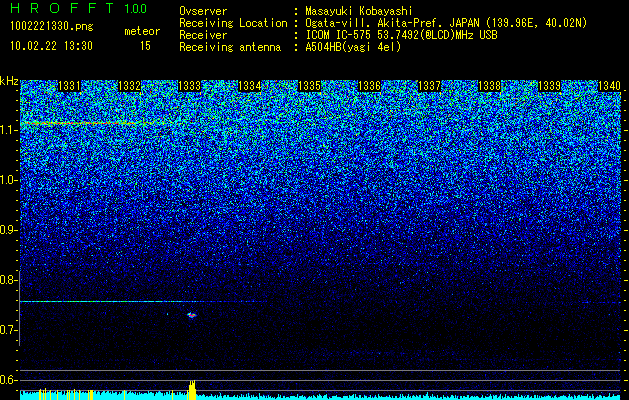
Task: Click the date stamp 10.02.22 13:30
Action: click(51, 46)
